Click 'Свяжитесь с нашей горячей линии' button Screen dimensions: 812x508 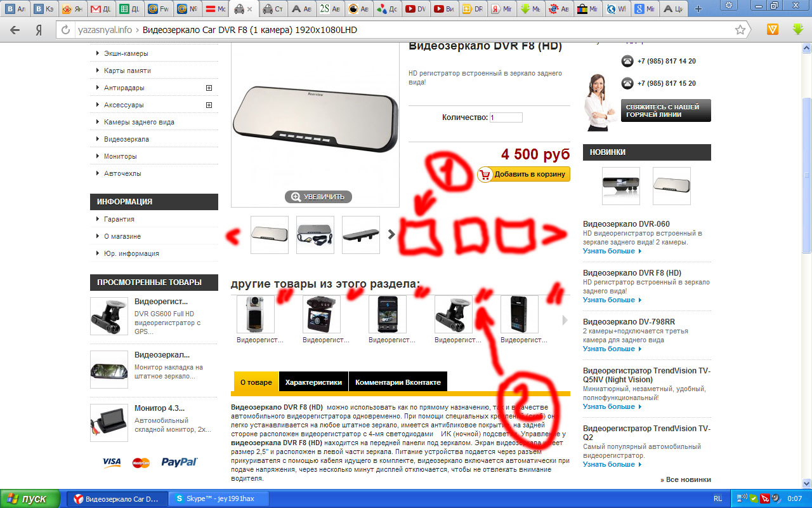[x=665, y=110]
